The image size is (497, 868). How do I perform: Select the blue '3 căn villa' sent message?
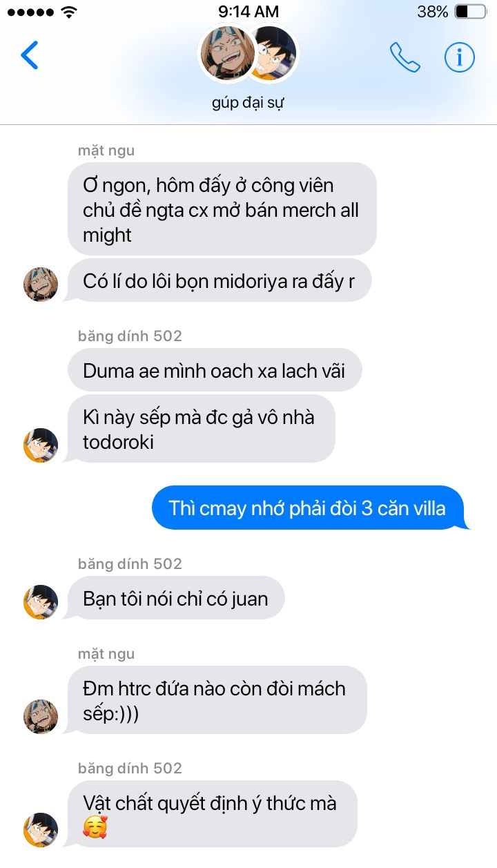click(309, 508)
